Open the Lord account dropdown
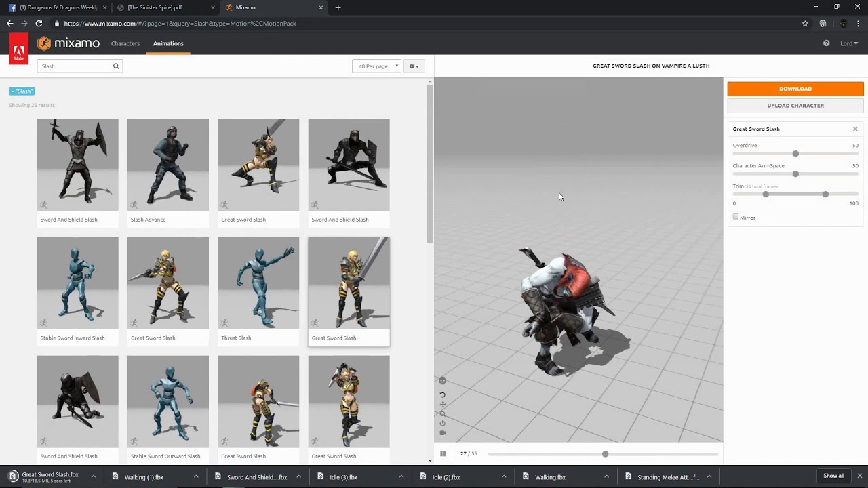The width and height of the screenshot is (868, 488). coord(849,43)
